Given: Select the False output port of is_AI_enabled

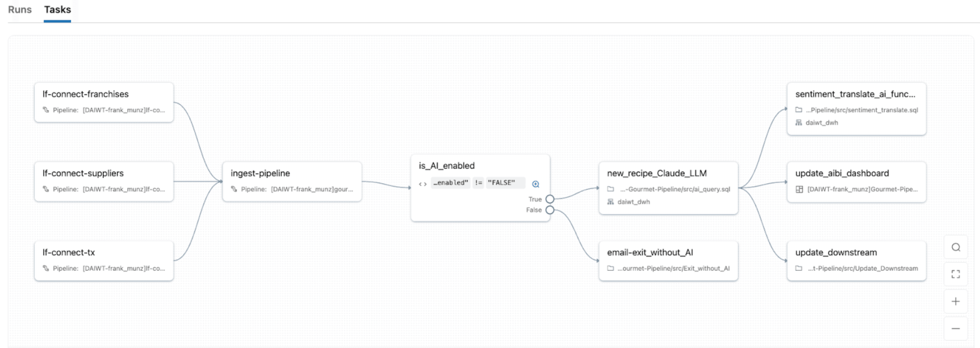Looking at the screenshot, I should (549, 209).
